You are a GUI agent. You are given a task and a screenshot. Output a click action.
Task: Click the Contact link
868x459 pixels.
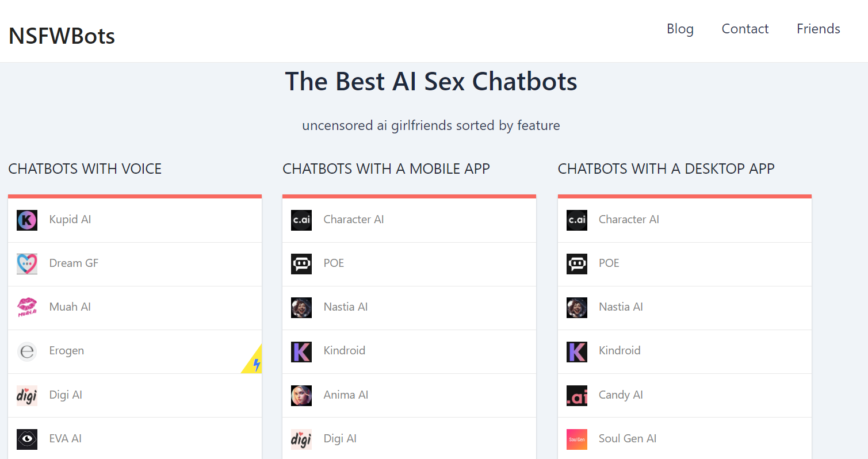pyautogui.click(x=745, y=29)
